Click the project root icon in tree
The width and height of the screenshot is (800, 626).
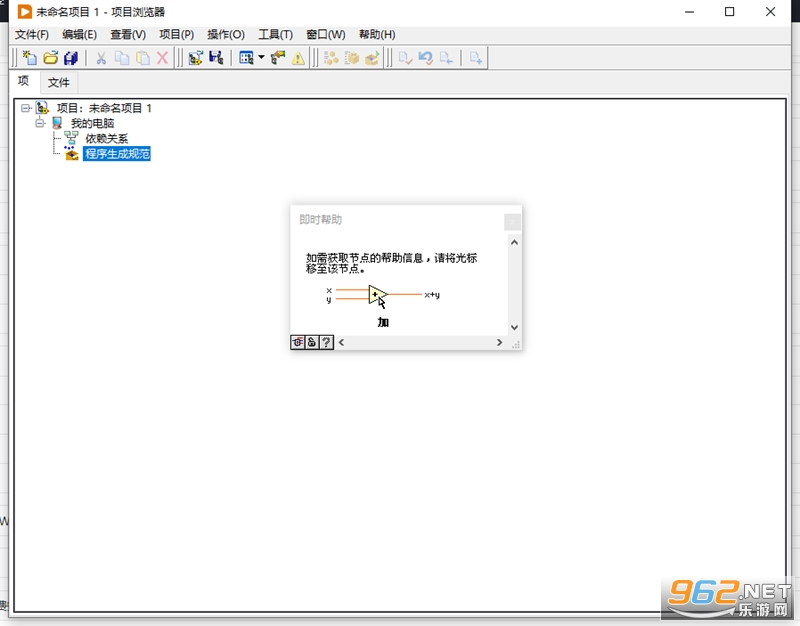[42, 108]
